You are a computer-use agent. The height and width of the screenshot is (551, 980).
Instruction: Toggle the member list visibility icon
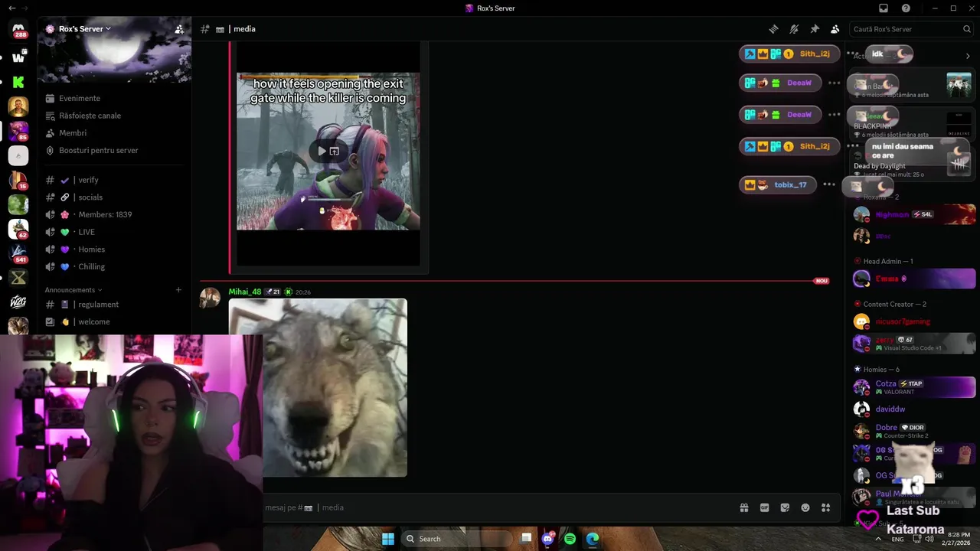tap(835, 29)
